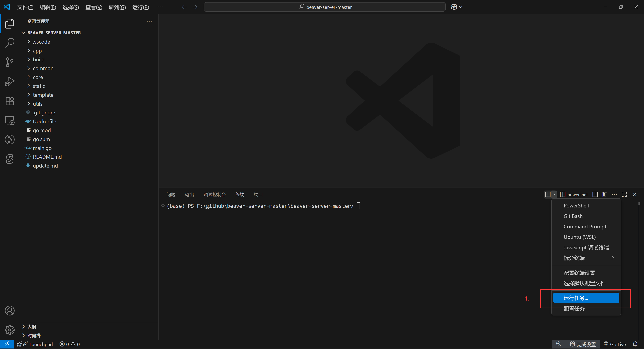
Task: Open the 运行(R) menu
Action: (141, 7)
